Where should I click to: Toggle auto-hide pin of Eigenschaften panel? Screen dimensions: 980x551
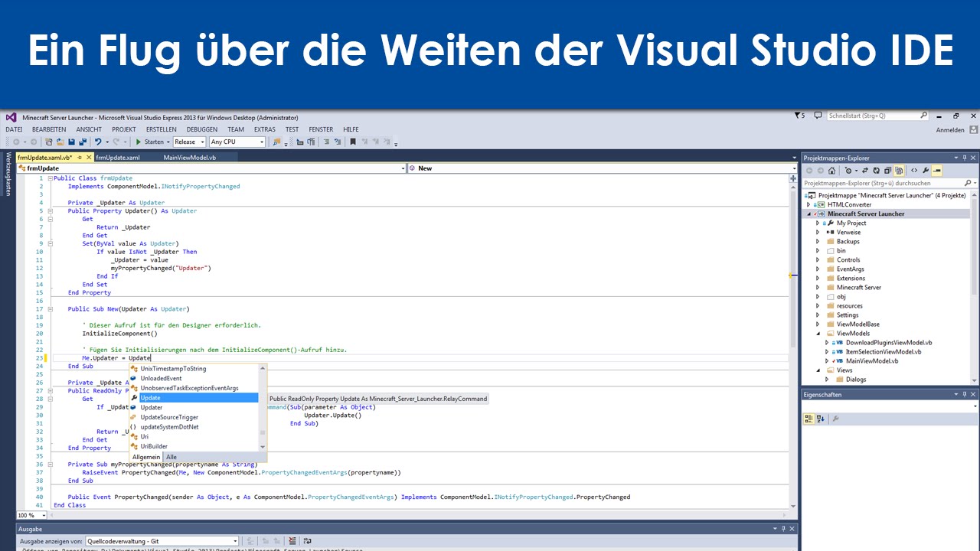[965, 394]
